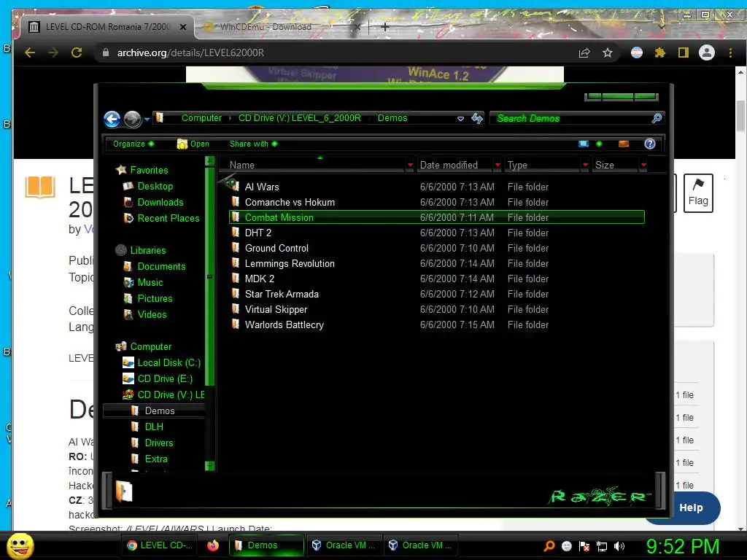Click the Demos breadcrumb segment
This screenshot has height=560, width=747.
[x=392, y=117]
